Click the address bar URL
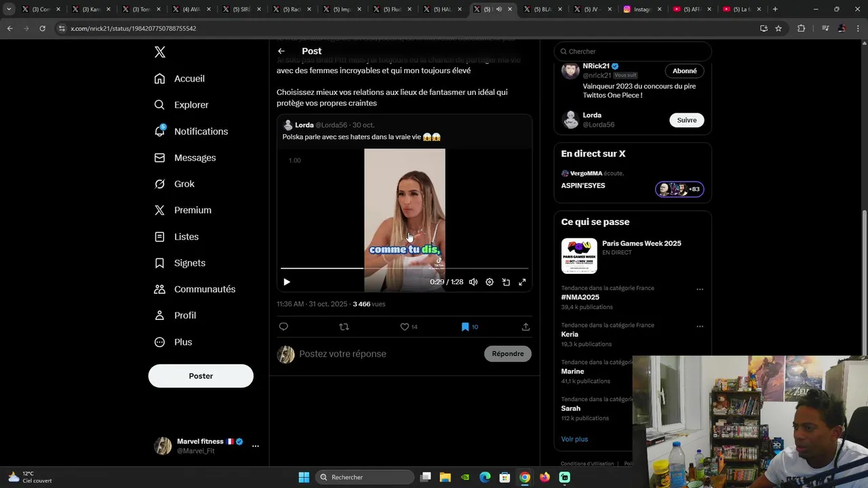 (x=134, y=28)
